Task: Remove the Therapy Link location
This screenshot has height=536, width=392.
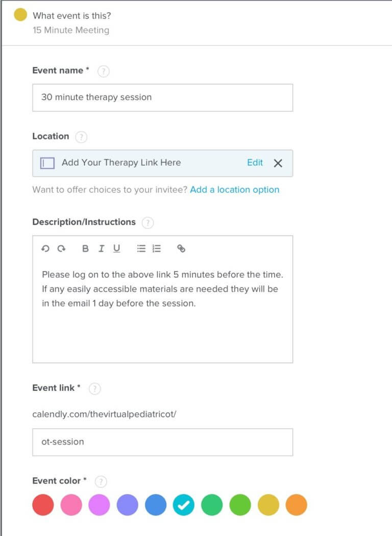Action: click(x=278, y=163)
